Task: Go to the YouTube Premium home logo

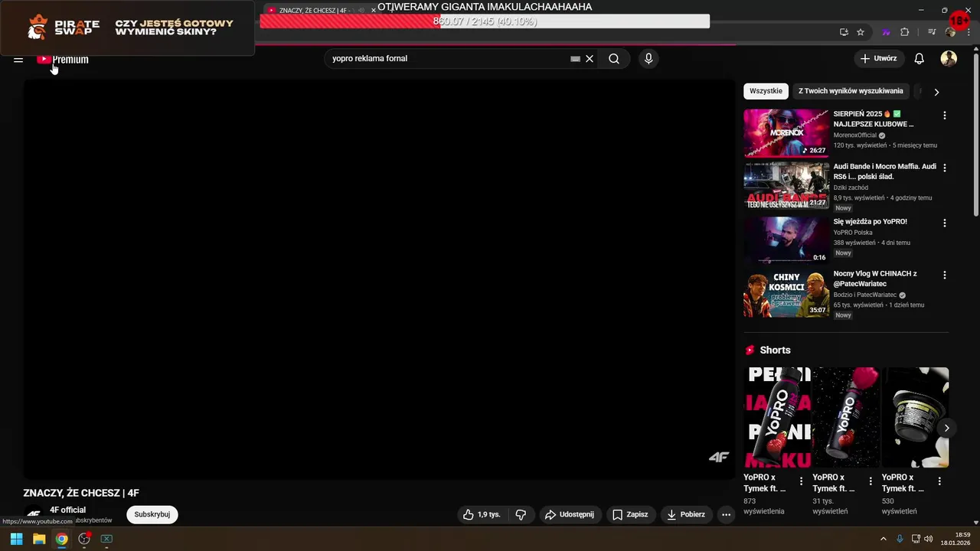Action: tap(63, 59)
